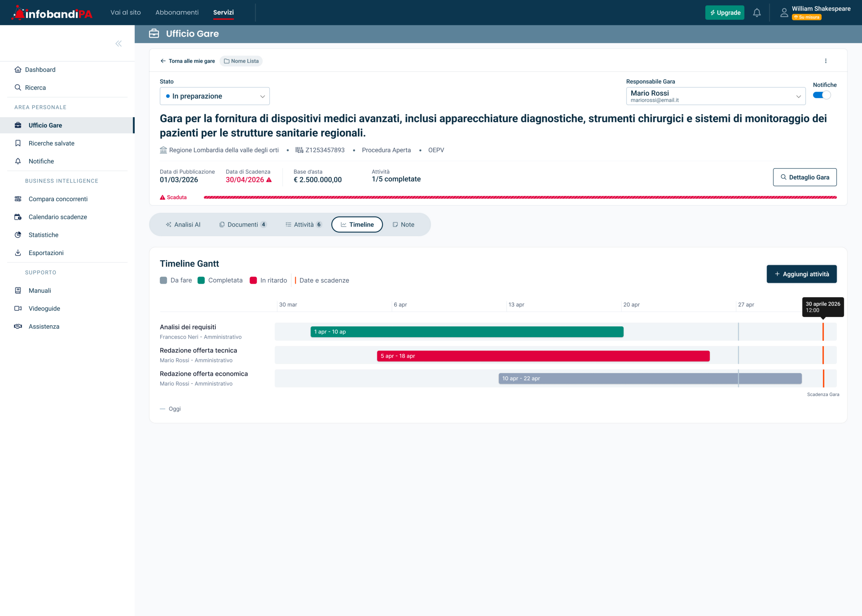The image size is (862, 616).
Task: Click the Statistiche pie chart icon
Action: pyautogui.click(x=18, y=235)
